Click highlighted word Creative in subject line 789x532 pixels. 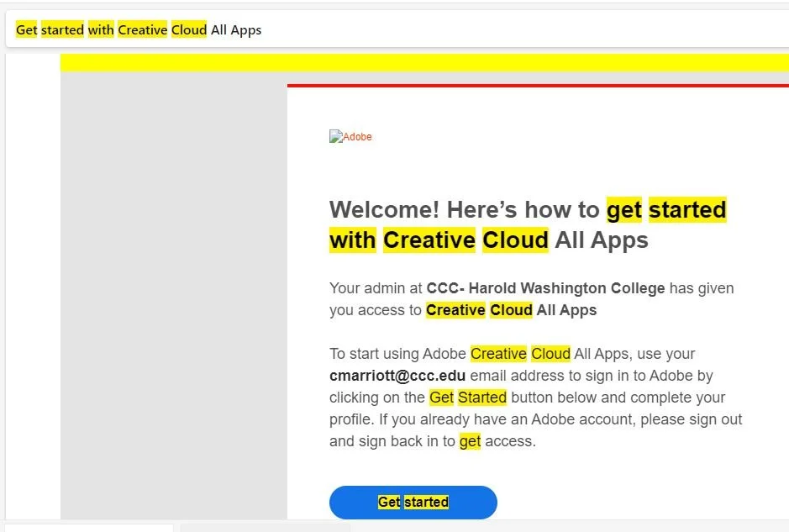[x=142, y=29]
